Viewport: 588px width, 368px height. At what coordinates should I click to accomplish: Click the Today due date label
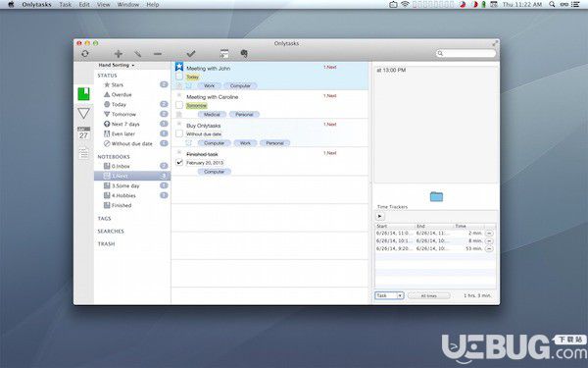[192, 77]
